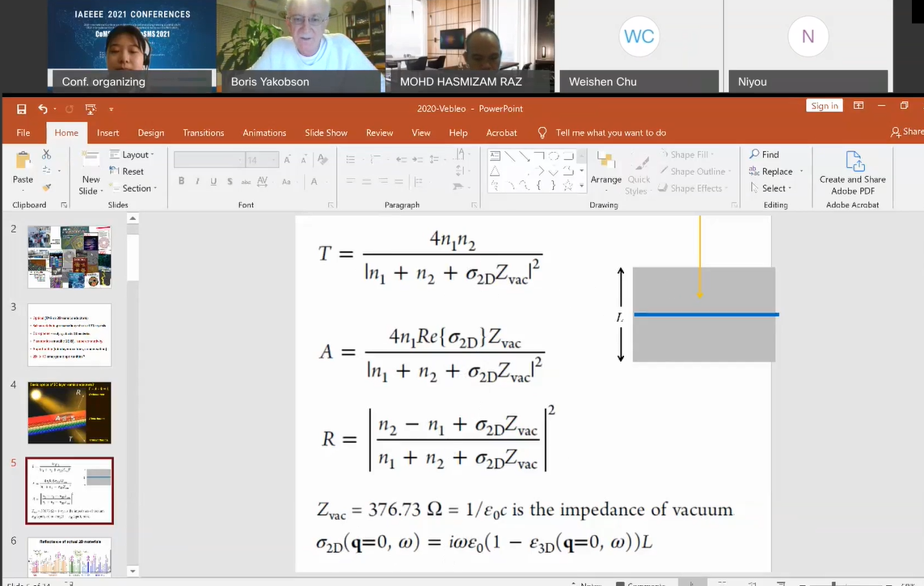This screenshot has width=924, height=586.
Task: Click the slide panel scrollbar down arrow
Action: pos(133,571)
